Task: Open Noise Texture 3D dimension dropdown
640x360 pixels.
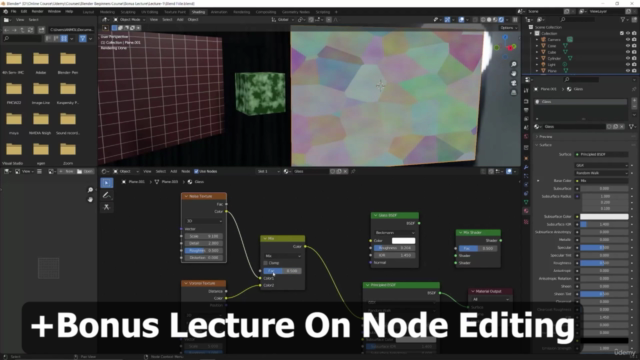Action: (x=204, y=221)
